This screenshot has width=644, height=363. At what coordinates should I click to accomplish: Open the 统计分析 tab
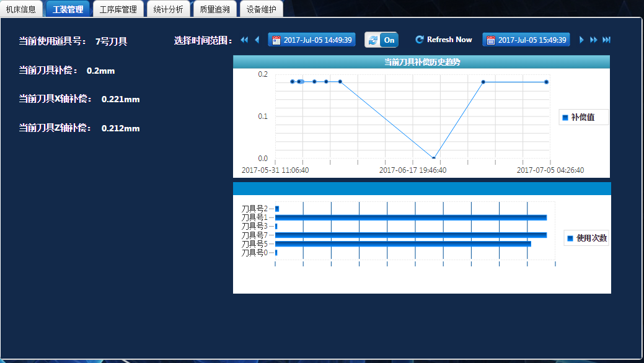(169, 9)
